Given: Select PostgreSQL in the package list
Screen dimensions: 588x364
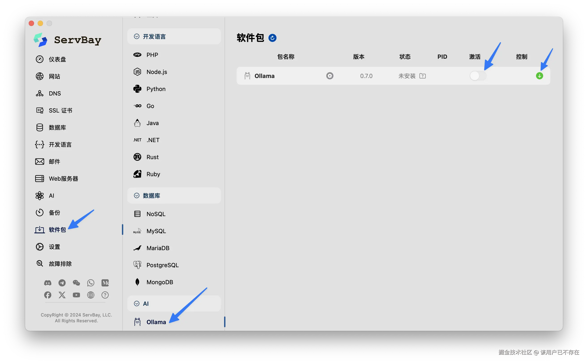Looking at the screenshot, I should [x=162, y=265].
